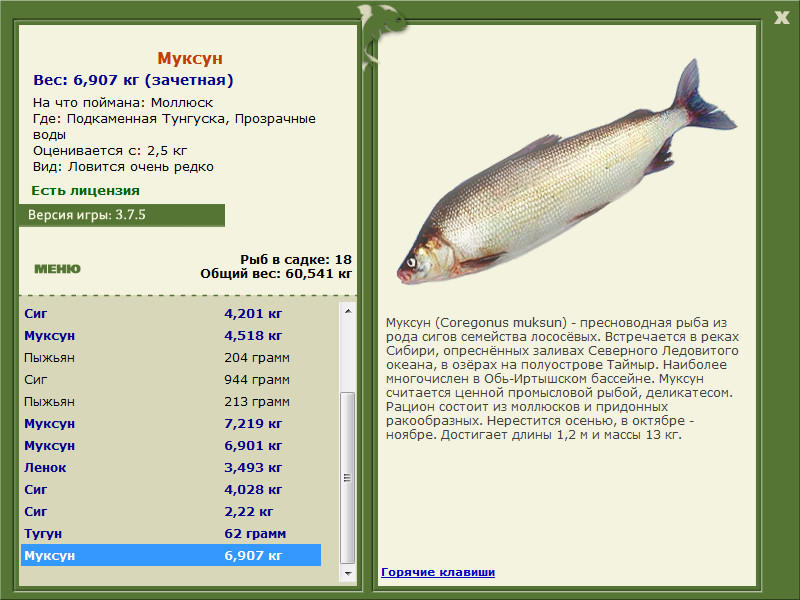Click the highlighted Муксун 6,907 кг row

tap(171, 555)
